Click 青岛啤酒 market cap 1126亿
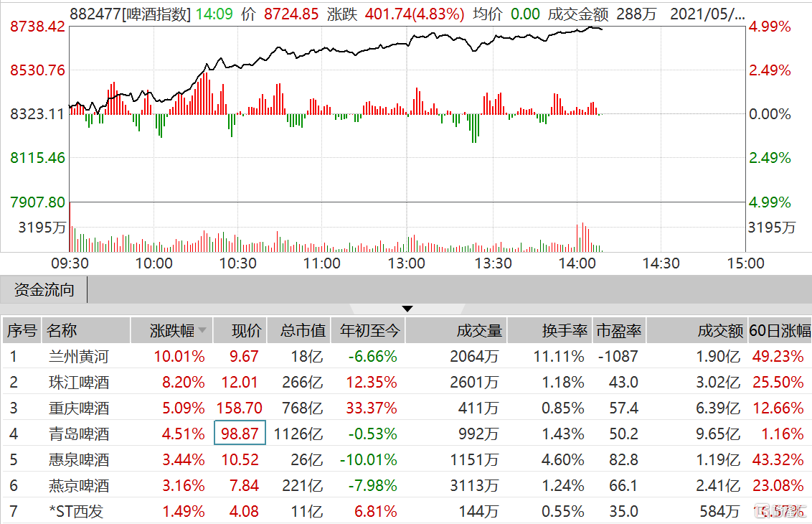The height and width of the screenshot is (524, 812). (x=298, y=434)
